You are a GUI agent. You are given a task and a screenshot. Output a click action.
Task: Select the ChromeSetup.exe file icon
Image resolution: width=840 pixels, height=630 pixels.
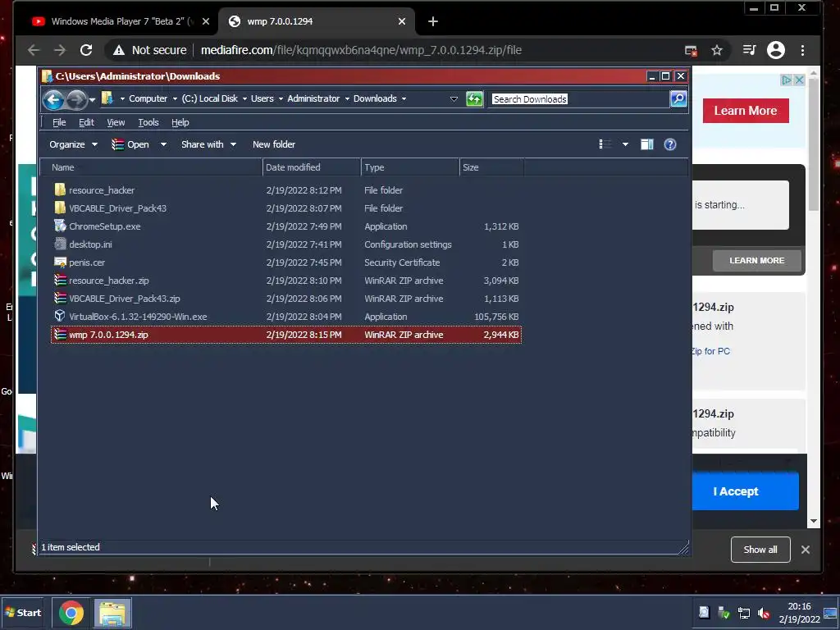60,226
